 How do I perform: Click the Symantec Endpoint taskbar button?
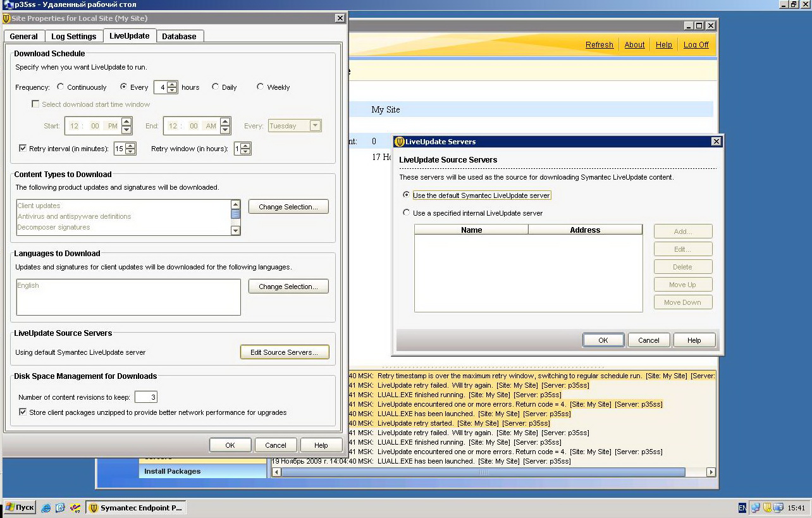pos(136,508)
